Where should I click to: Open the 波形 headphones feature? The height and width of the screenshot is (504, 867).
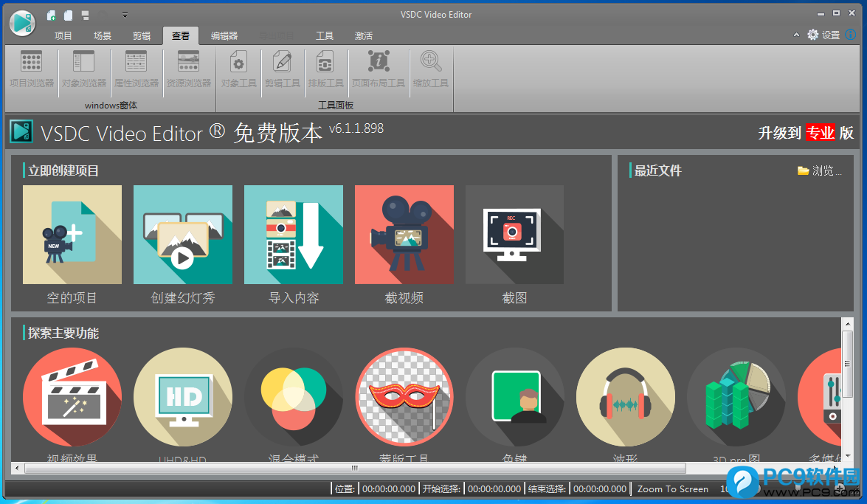click(x=625, y=397)
